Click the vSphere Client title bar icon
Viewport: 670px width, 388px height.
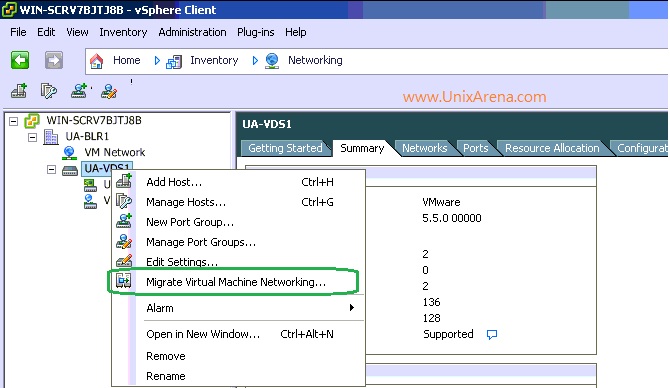(9, 10)
